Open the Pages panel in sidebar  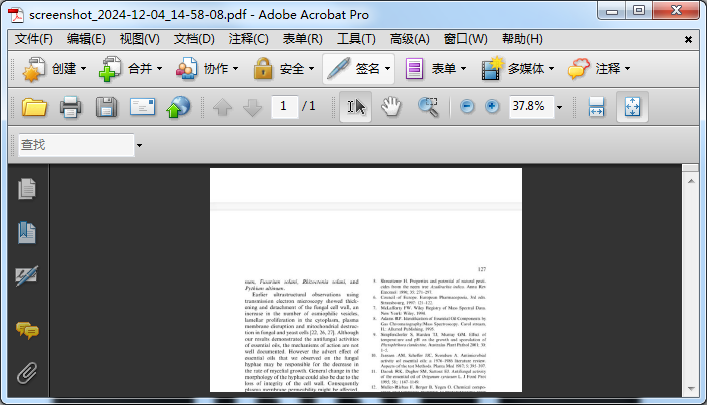click(27, 188)
